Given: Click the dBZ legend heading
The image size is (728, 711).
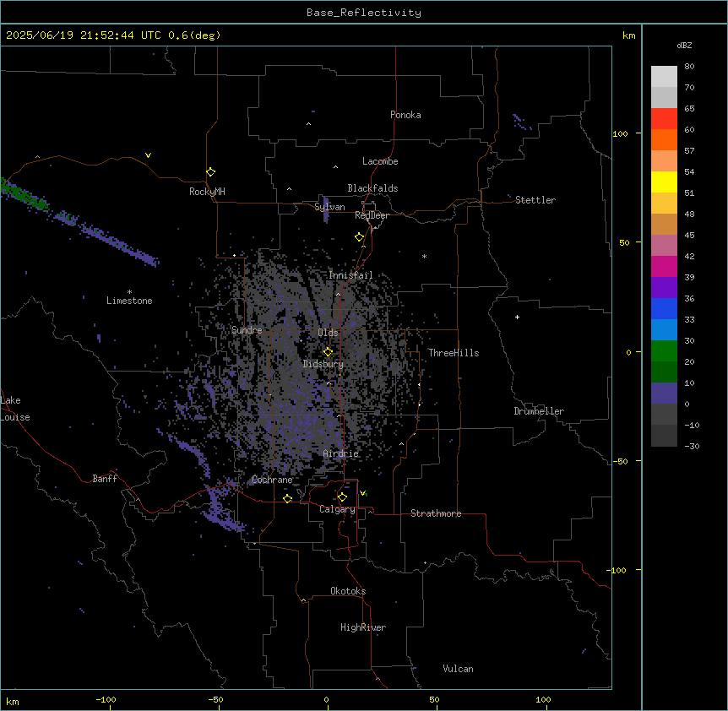Looking at the screenshot, I should point(684,45).
